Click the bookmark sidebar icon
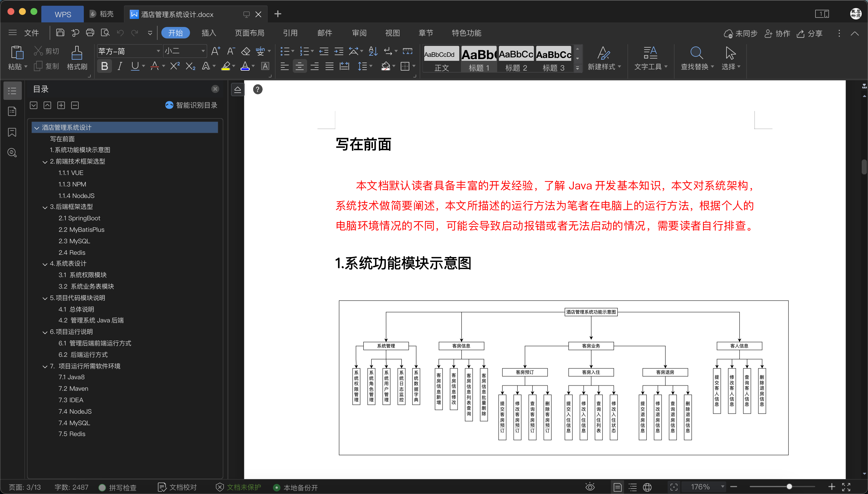868x494 pixels. 12,132
